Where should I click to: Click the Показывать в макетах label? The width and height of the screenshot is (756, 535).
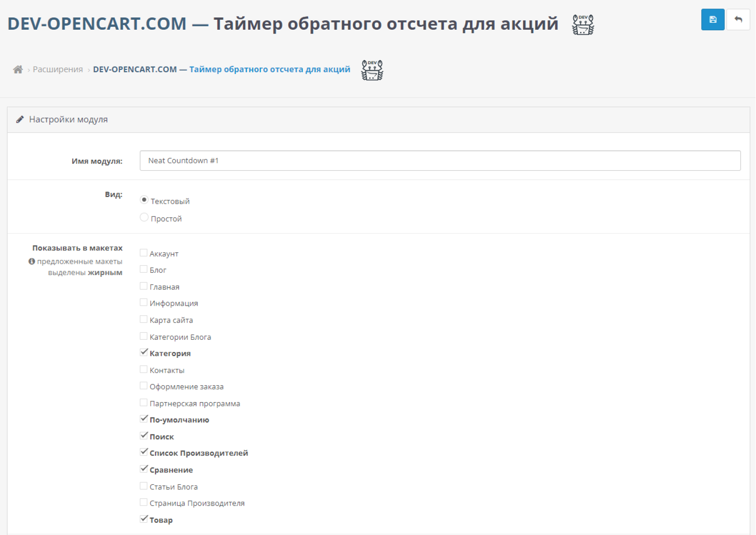tap(77, 248)
